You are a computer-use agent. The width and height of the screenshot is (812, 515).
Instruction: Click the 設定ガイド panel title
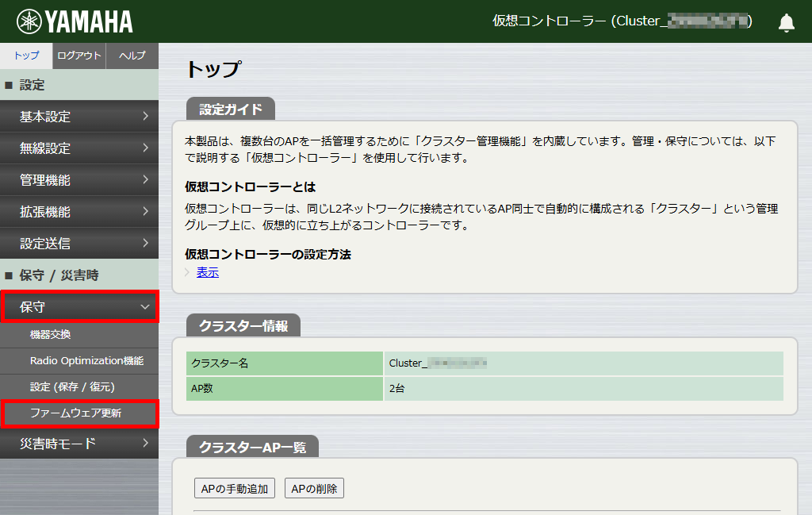click(231, 110)
